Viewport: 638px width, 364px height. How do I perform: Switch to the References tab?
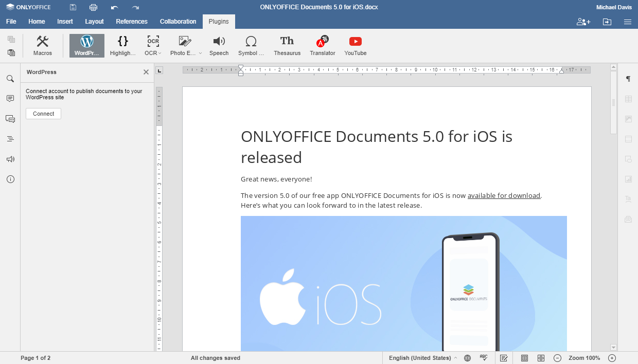click(132, 22)
